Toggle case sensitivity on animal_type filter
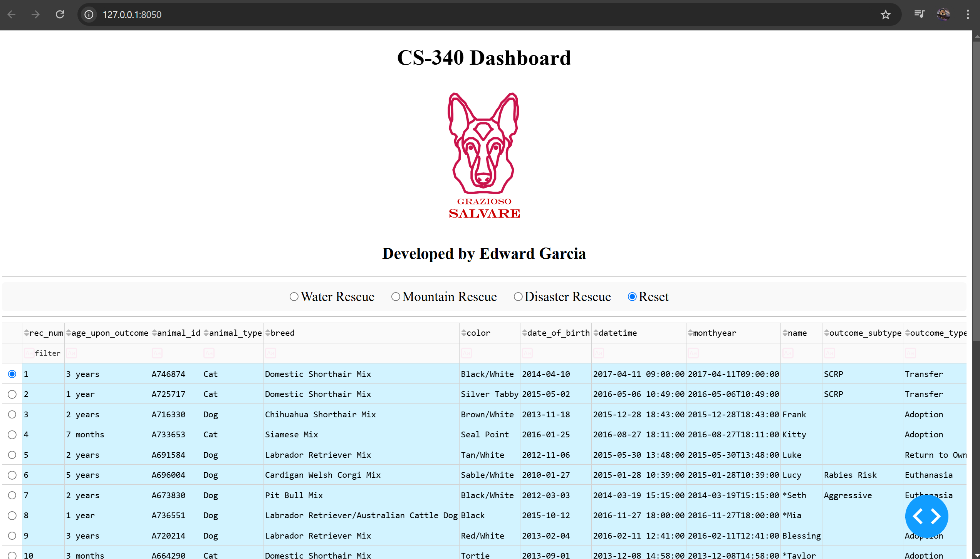Screen dimensions: 980x559 209,353
